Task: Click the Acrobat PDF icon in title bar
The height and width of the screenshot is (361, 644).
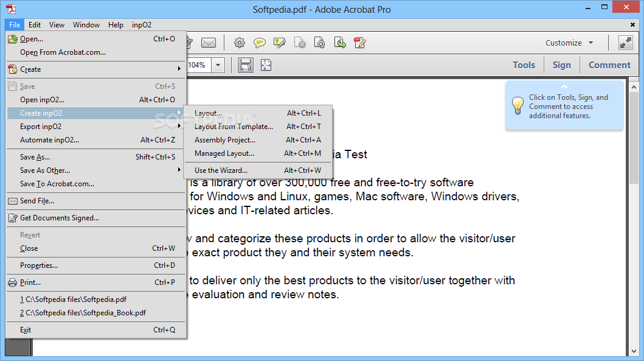Action: 11,9
